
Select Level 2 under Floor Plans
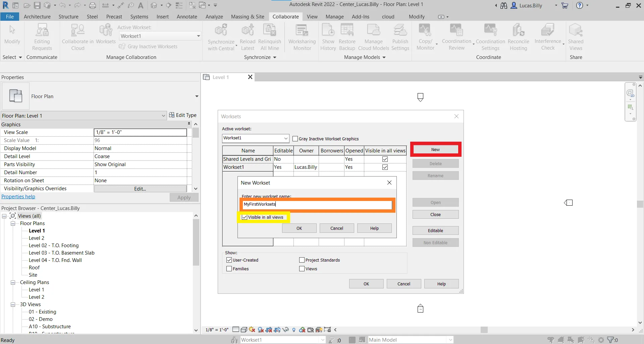click(37, 238)
